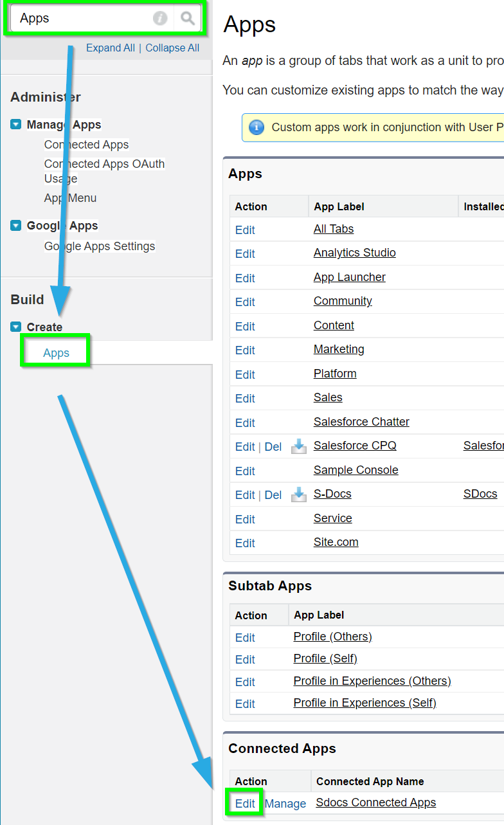Click the Expand All link
This screenshot has width=504, height=825.
(111, 48)
